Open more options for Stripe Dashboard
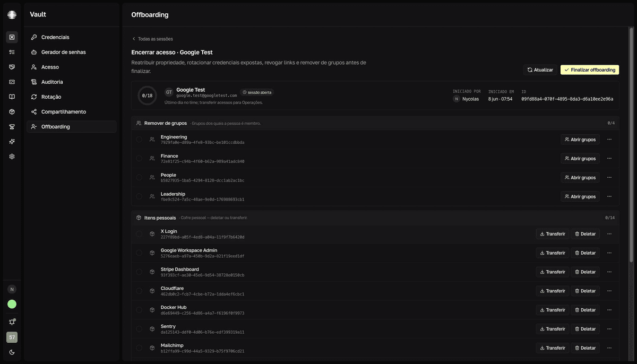 click(609, 272)
